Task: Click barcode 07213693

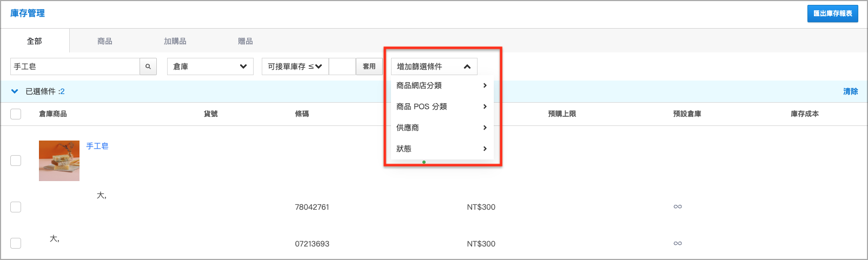Action: click(312, 244)
